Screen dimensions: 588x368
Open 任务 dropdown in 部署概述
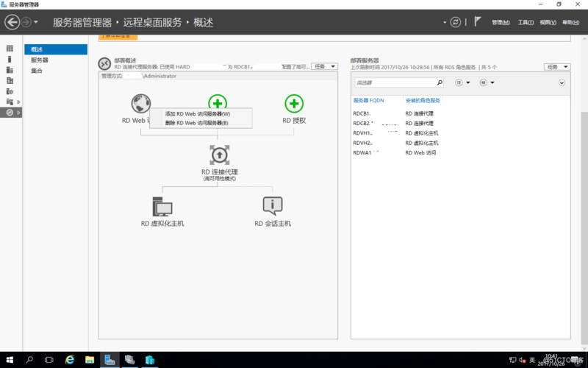point(324,66)
